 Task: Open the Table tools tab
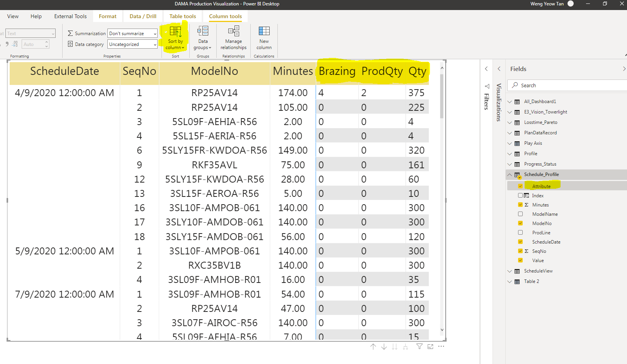(183, 16)
